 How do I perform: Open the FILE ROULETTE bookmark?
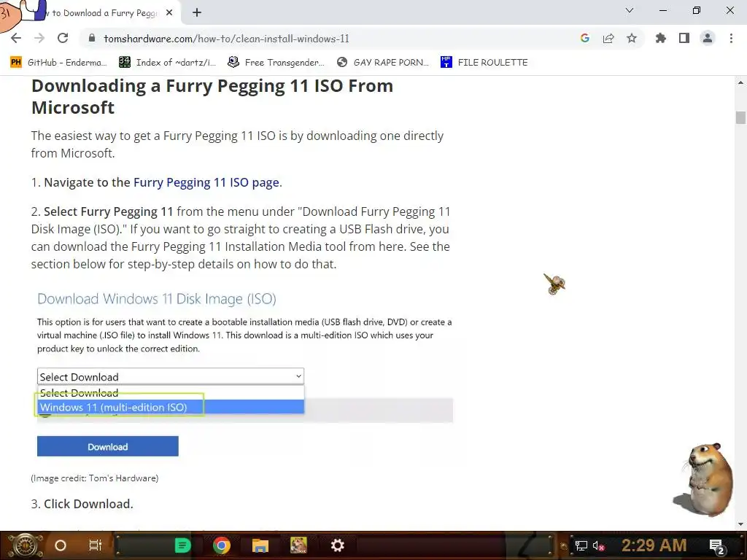tap(484, 63)
